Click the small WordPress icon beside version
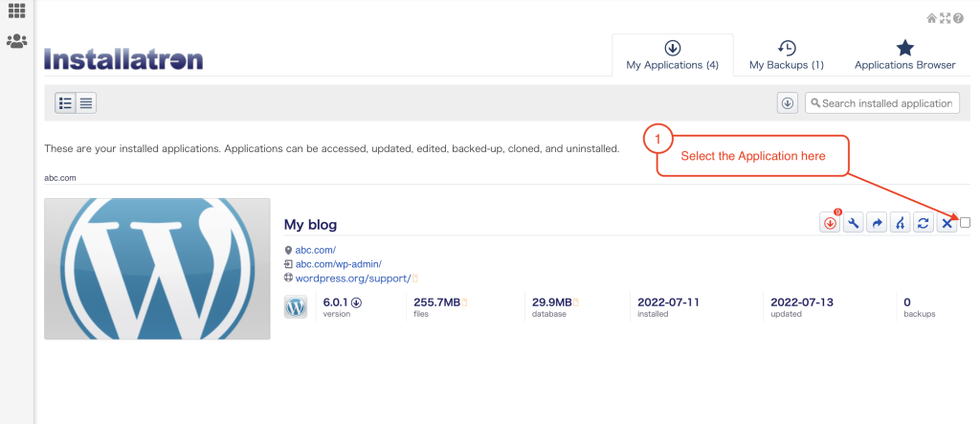This screenshot has height=424, width=980. [296, 307]
